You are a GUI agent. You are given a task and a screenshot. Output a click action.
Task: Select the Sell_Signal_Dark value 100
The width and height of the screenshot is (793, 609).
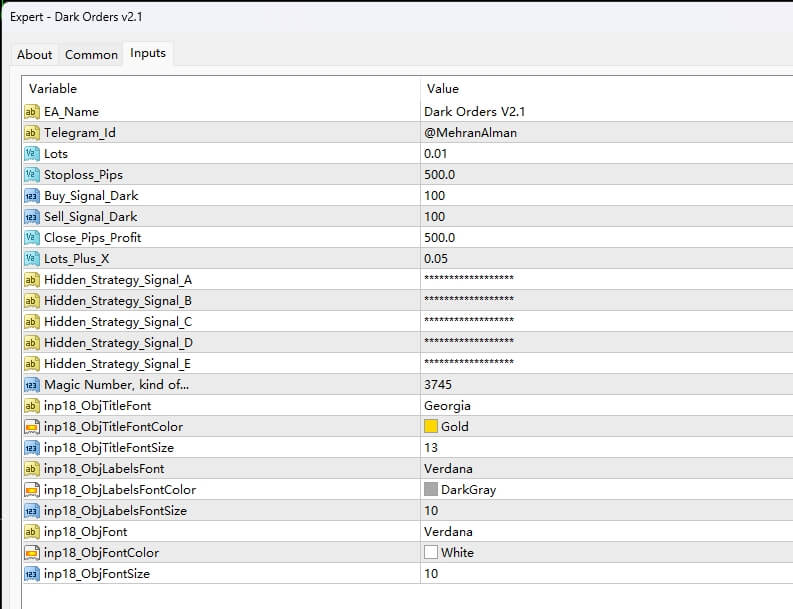(x=434, y=216)
